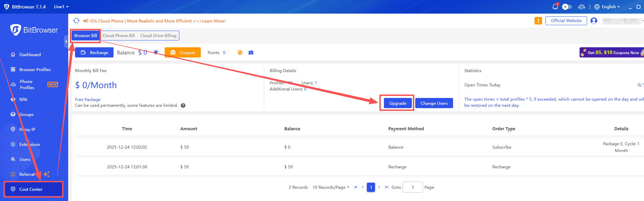Click the 2 Records count text
Screen dimensions: 644x201
[x=298, y=187]
